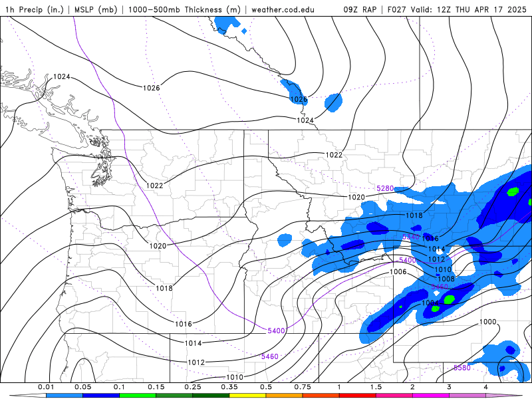Click the 1004 isobar label

[x=430, y=303]
